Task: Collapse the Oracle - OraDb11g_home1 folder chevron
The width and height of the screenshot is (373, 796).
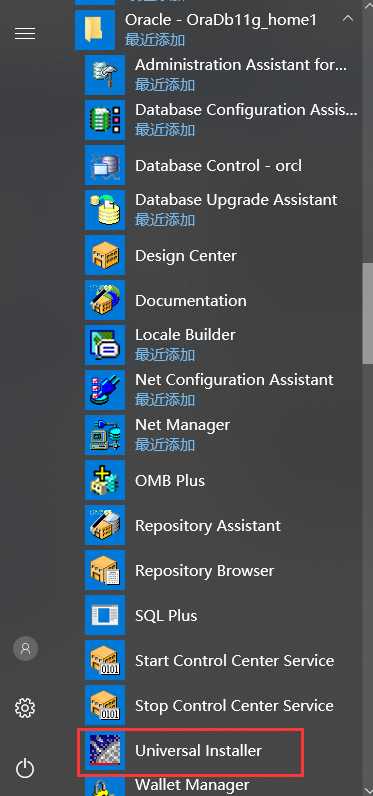Action: pos(348,19)
